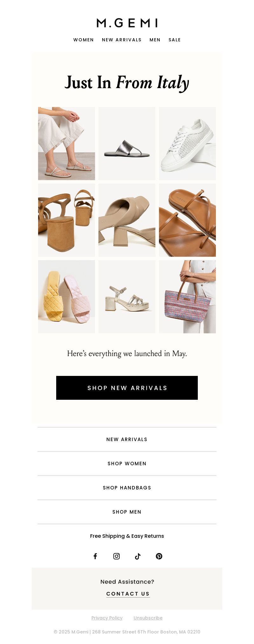Screen dimensions: 254x644
Task: Open the SHOP WOMEN footer link
Action: (127, 464)
